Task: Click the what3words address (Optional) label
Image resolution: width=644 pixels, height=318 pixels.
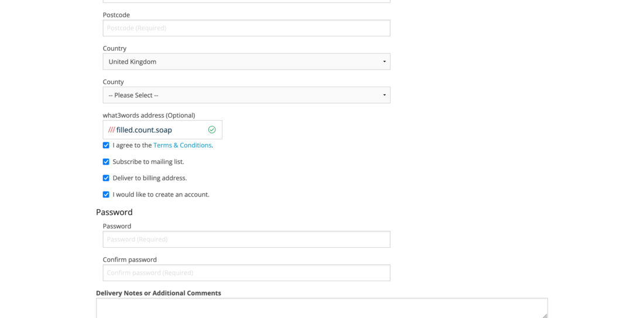Action: [x=149, y=115]
